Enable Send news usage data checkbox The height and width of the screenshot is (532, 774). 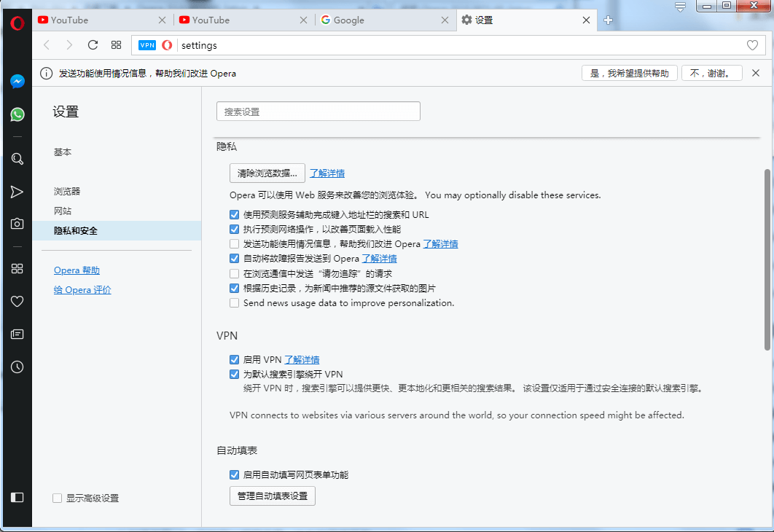tap(235, 303)
